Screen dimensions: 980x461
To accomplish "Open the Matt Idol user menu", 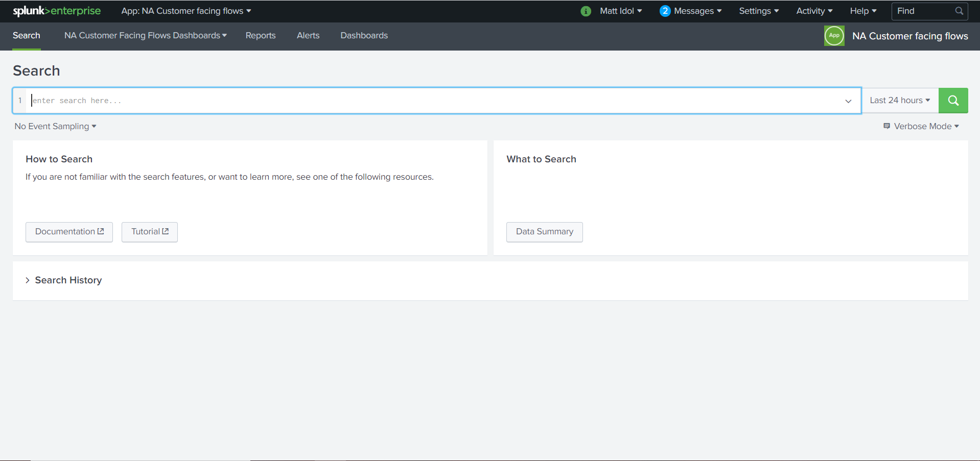I will coord(621,11).
